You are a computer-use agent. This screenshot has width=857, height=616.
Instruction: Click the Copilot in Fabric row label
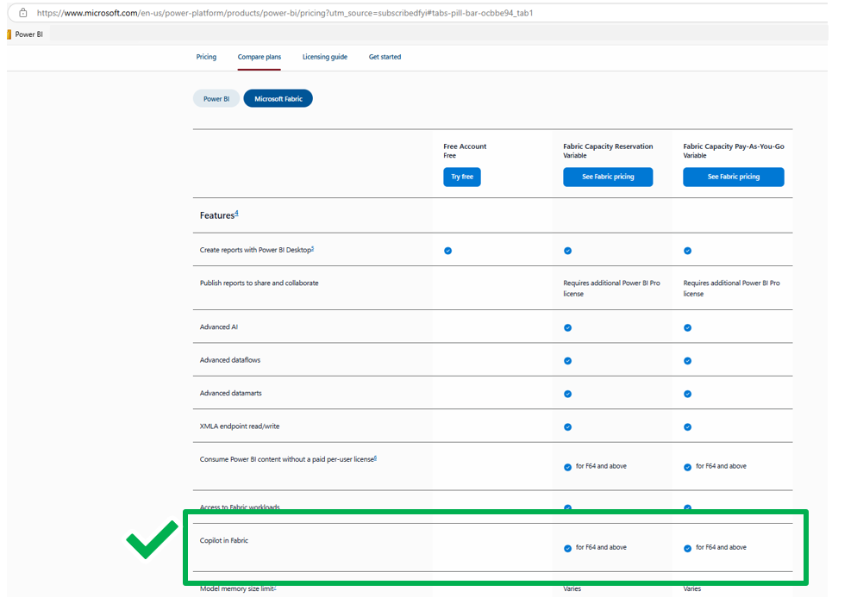pos(224,541)
